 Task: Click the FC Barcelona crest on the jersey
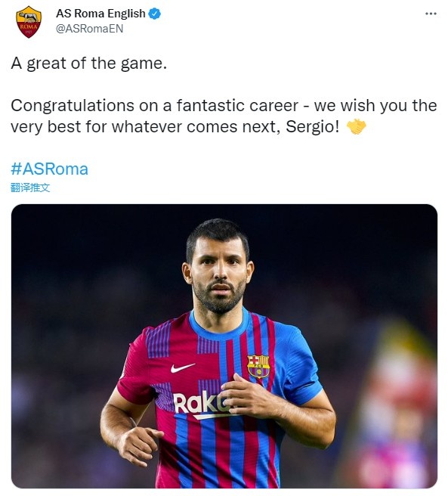point(258,366)
